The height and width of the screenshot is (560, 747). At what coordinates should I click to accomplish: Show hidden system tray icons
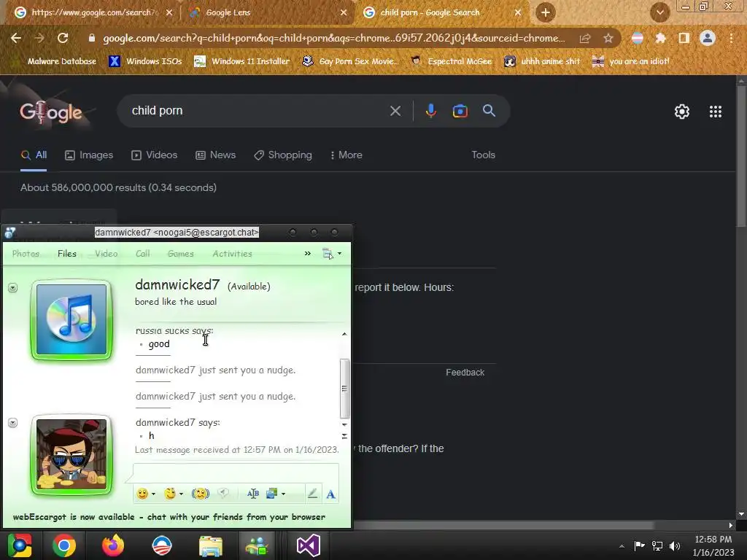(x=622, y=546)
